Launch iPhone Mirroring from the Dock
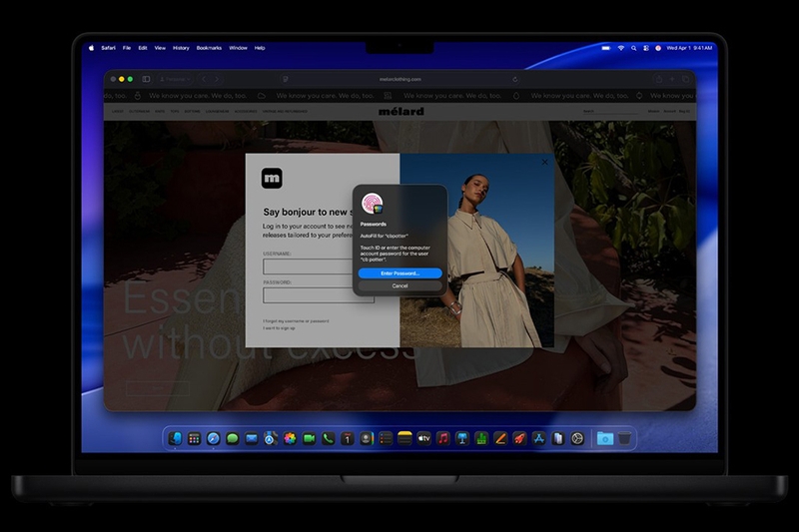The height and width of the screenshot is (532, 799). [x=558, y=438]
